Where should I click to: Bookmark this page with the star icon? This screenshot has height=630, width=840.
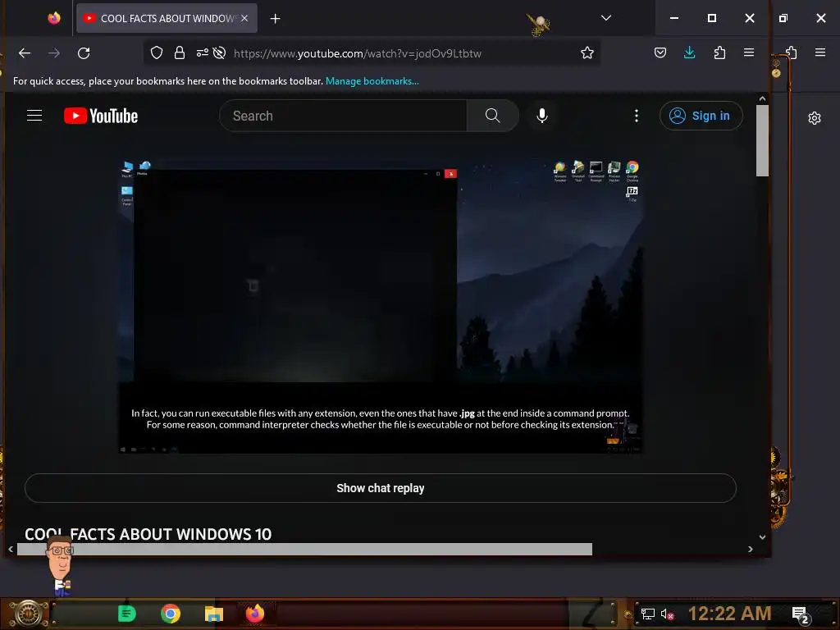[587, 52]
